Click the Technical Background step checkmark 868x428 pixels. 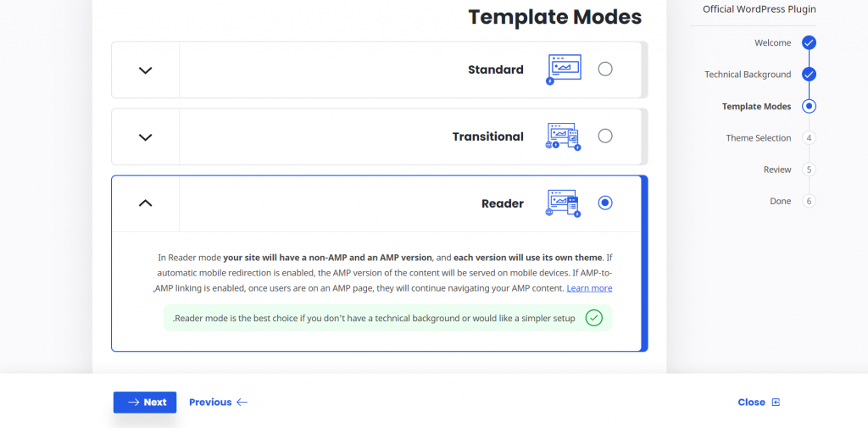[x=809, y=75]
